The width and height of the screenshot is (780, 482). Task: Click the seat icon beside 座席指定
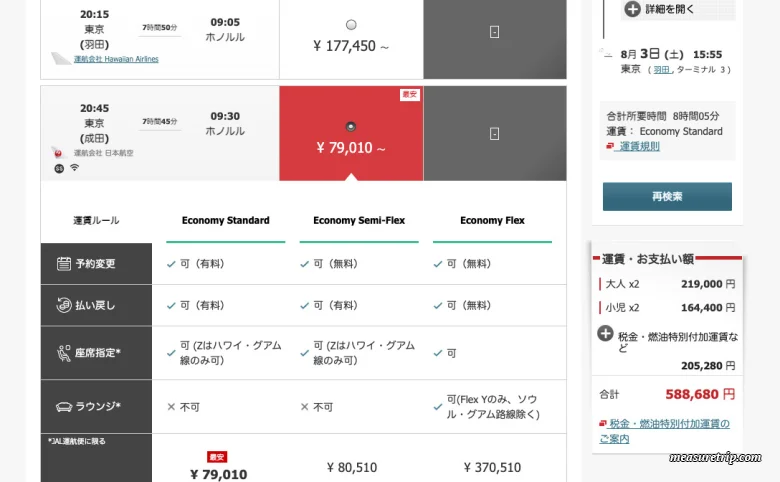pyautogui.click(x=64, y=353)
